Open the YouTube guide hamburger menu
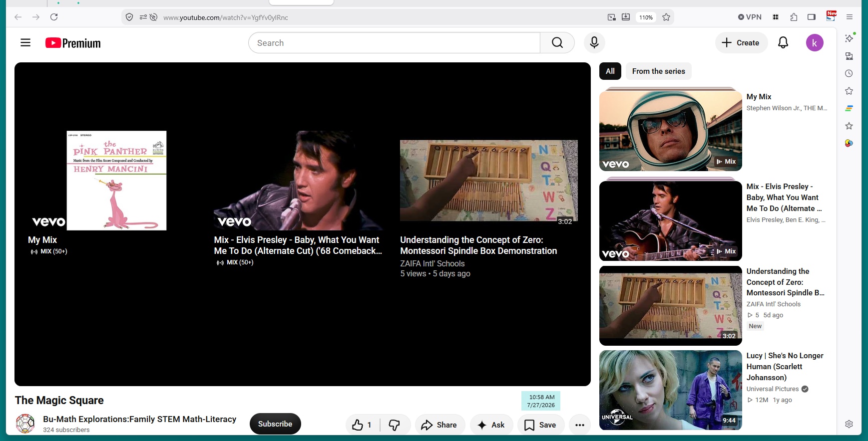The height and width of the screenshot is (441, 868). (x=25, y=43)
